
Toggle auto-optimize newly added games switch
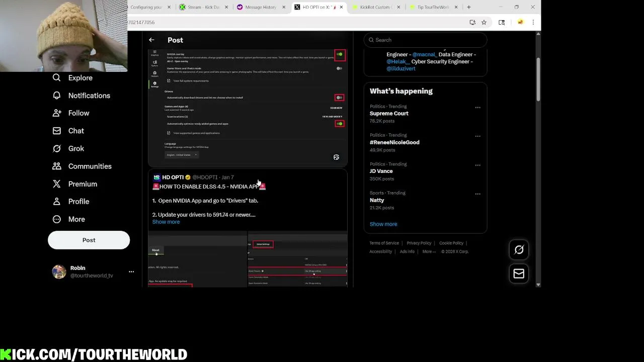pos(340,124)
